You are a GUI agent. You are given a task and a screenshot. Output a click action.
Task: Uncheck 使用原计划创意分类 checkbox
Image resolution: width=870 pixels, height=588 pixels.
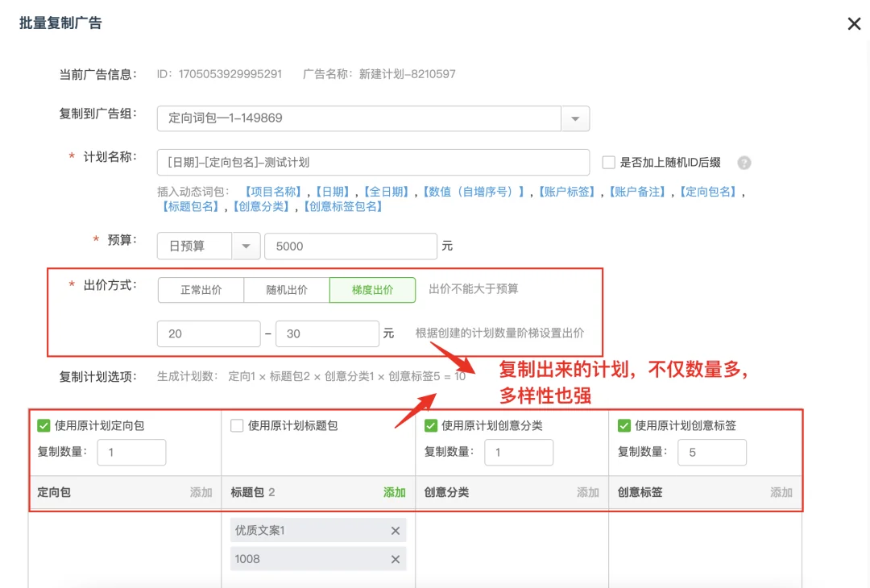click(x=430, y=425)
